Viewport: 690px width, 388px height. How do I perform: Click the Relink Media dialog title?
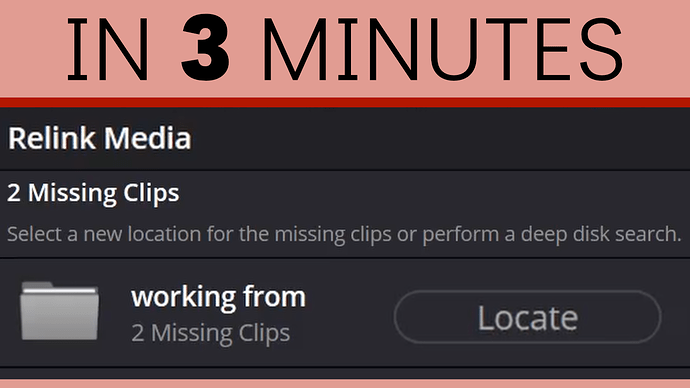[99, 139]
